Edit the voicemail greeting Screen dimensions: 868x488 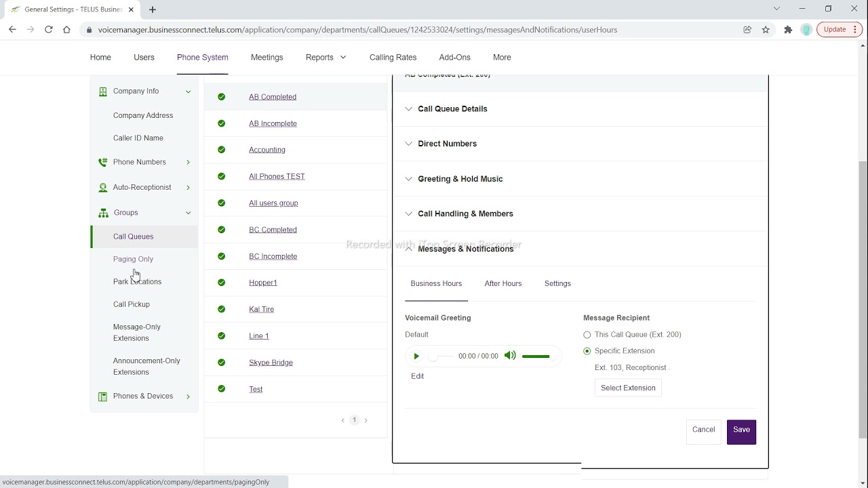[x=417, y=376]
